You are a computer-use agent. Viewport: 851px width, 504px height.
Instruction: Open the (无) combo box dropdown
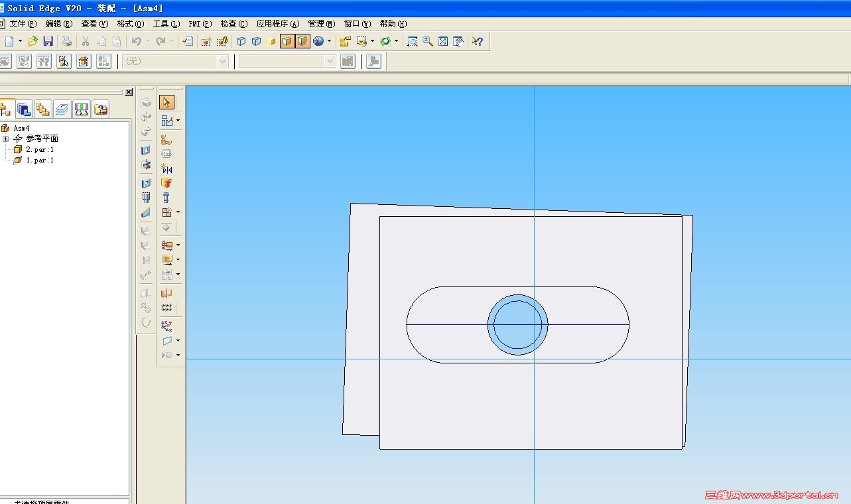tap(222, 61)
